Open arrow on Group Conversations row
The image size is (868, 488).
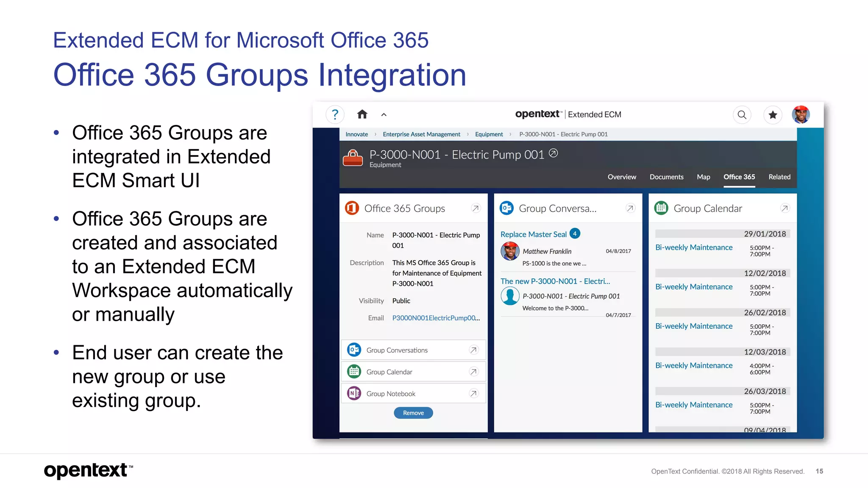pyautogui.click(x=473, y=350)
